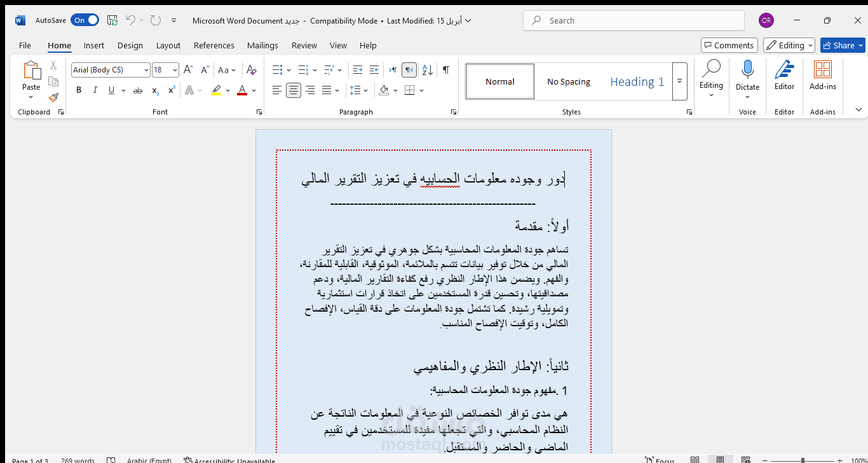Undo the last action
This screenshot has height=463, width=868.
pyautogui.click(x=131, y=20)
